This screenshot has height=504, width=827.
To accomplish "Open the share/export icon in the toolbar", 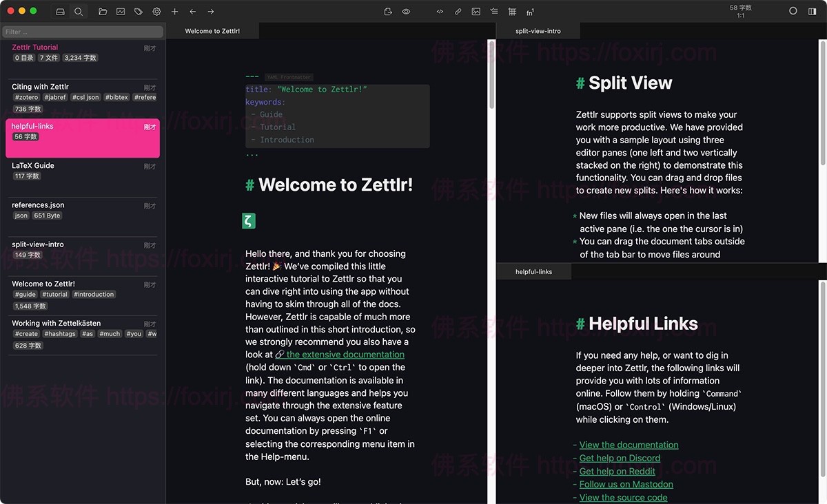I will pos(387,11).
